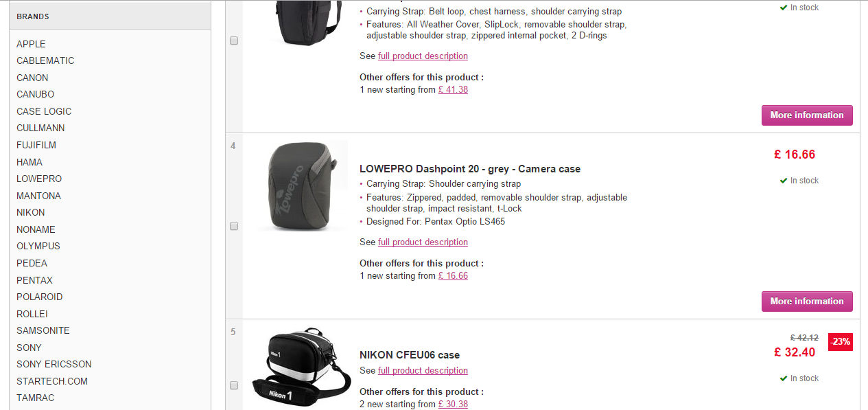The height and width of the screenshot is (410, 868).
Task: Select the checkbox next to the top black bag
Action: pos(234,41)
